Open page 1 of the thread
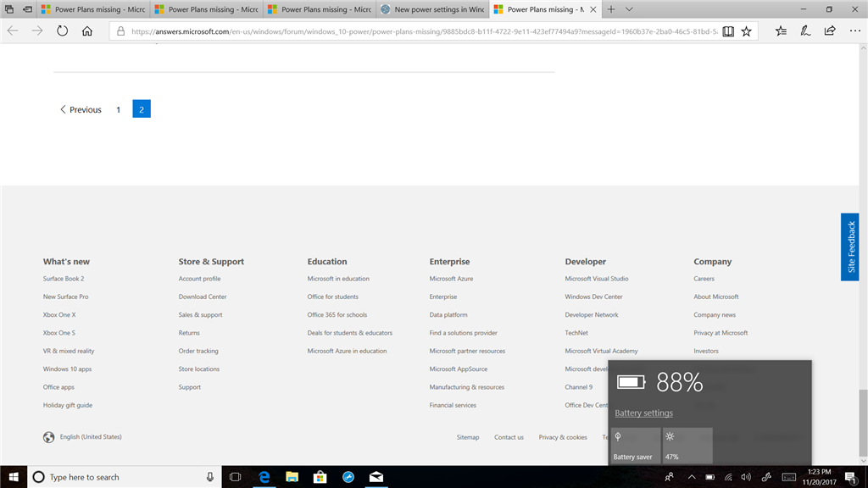The width and height of the screenshot is (868, 488). [x=118, y=109]
